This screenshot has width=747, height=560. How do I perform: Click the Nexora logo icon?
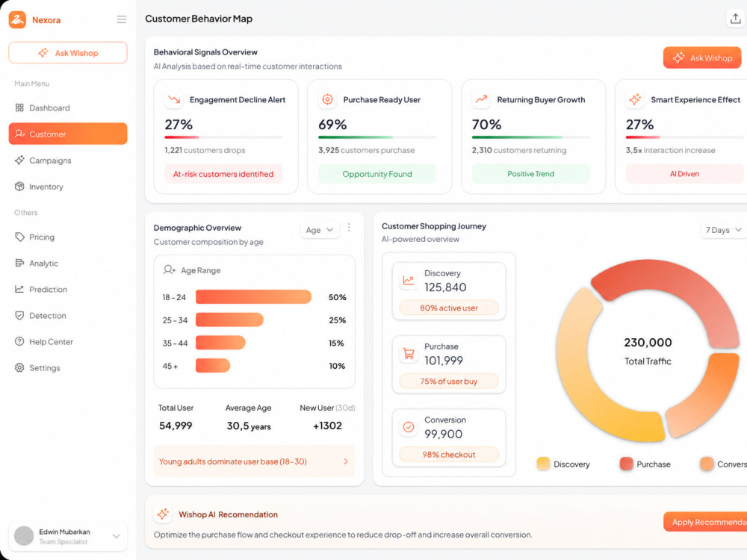coord(18,19)
